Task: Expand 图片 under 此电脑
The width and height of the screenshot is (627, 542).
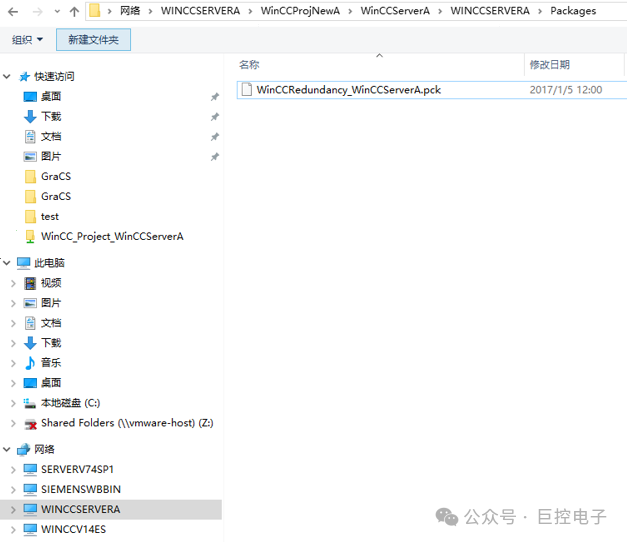Action: (13, 303)
